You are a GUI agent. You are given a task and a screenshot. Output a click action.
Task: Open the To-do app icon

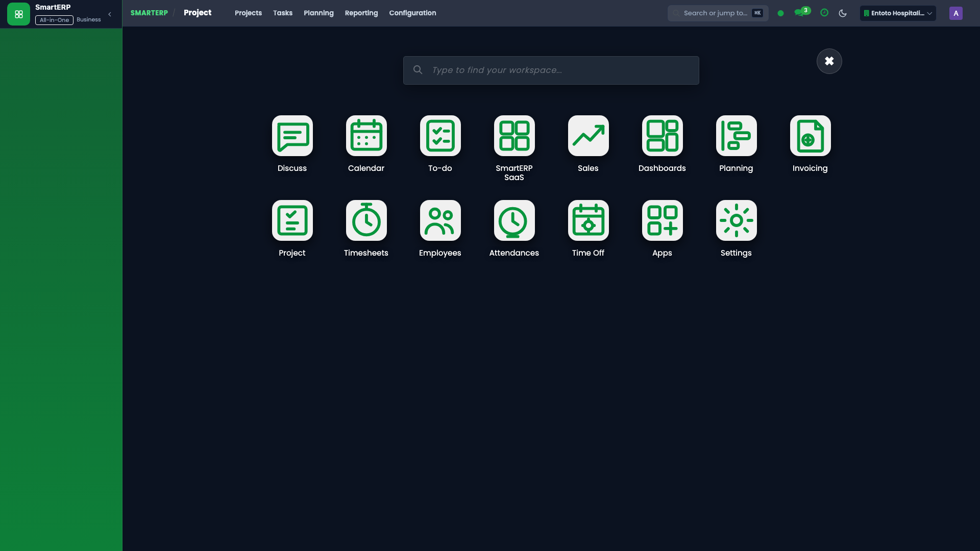tap(440, 136)
